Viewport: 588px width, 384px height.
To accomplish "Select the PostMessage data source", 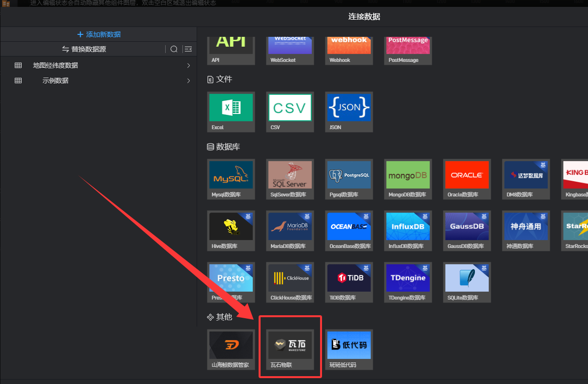I will (x=408, y=51).
